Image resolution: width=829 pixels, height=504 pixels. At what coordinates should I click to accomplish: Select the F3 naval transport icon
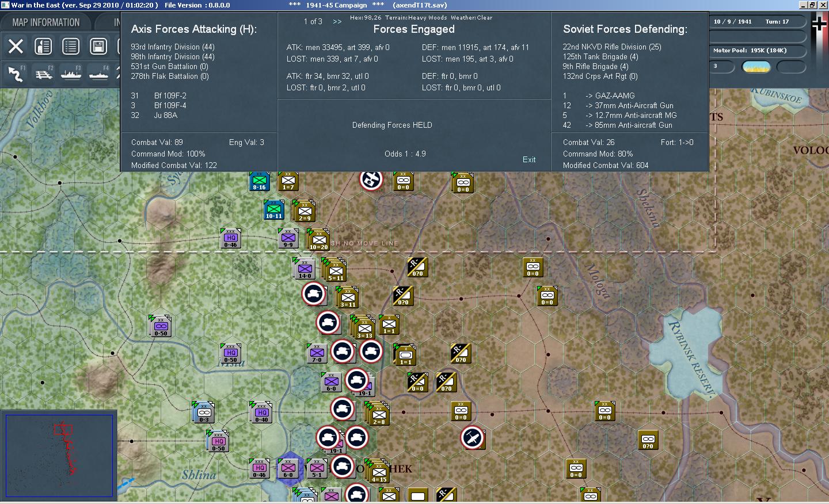[x=71, y=74]
